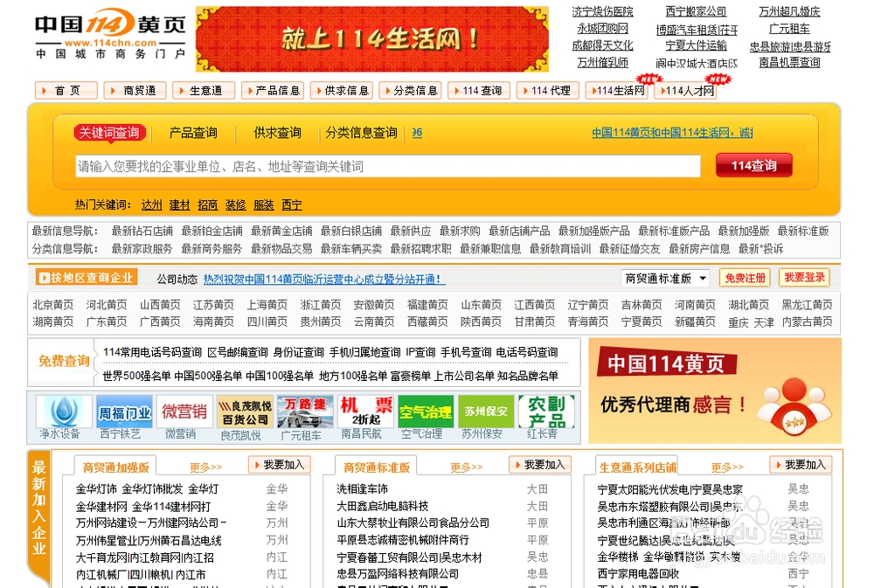Open the 最新房产信息 link

pyautogui.click(x=699, y=249)
